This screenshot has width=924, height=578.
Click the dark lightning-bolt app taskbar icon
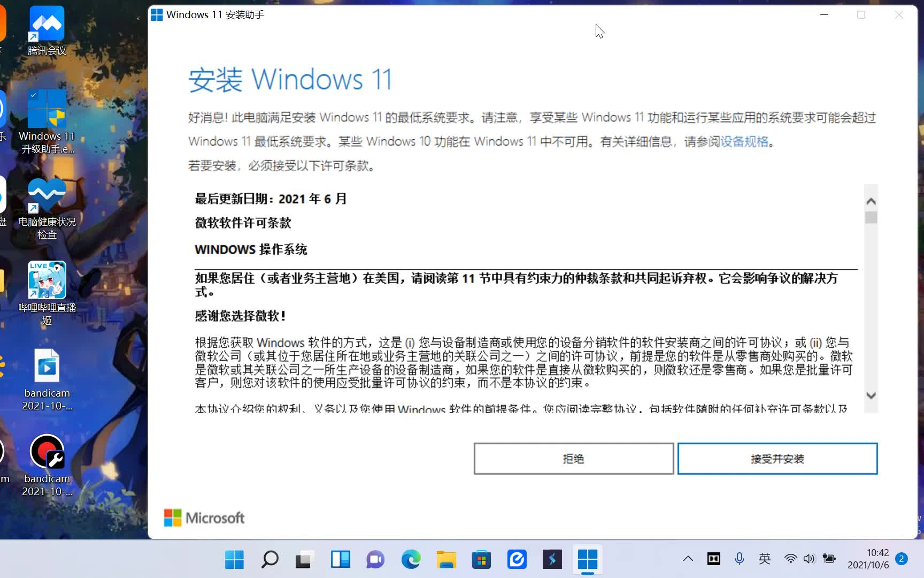pos(552,559)
